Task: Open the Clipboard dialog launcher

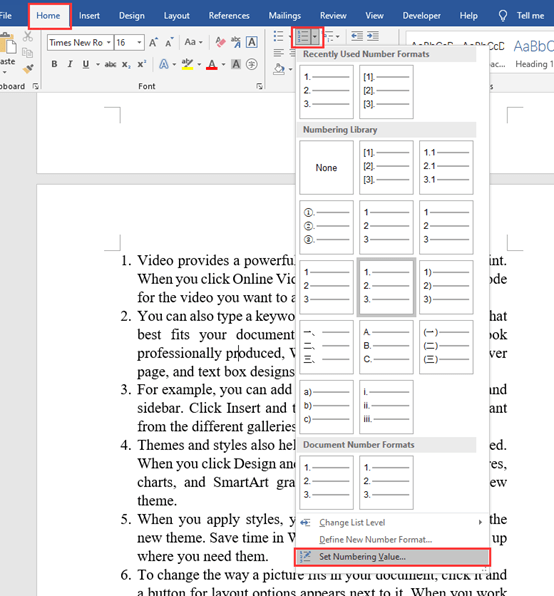Action: point(35,86)
